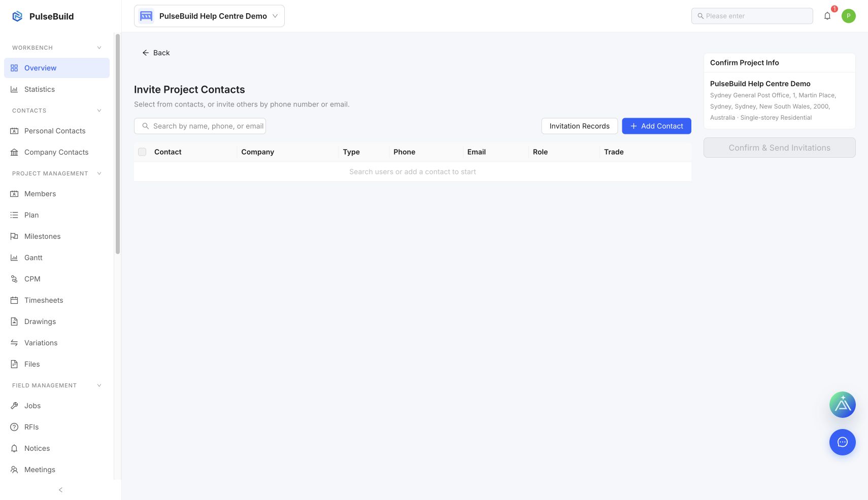Collapse the Workbench section
This screenshot has height=500, width=868.
[99, 48]
